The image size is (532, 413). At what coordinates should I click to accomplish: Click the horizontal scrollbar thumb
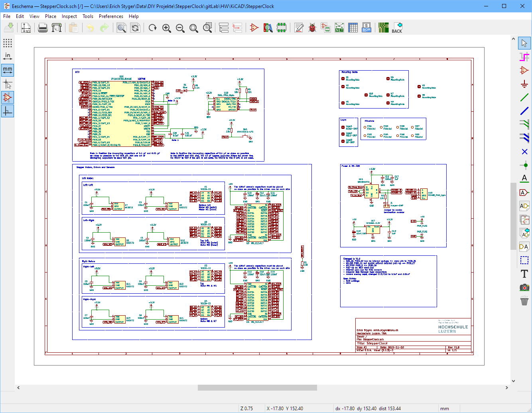tap(257, 387)
